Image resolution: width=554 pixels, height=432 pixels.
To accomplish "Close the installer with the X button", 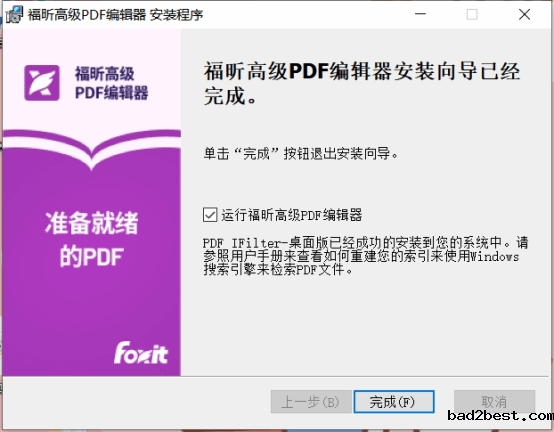I will pos(524,14).
